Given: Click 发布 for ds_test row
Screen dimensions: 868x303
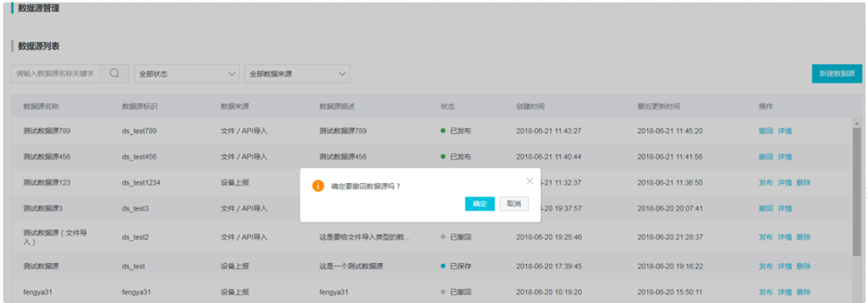Looking at the screenshot, I should click(x=766, y=266).
